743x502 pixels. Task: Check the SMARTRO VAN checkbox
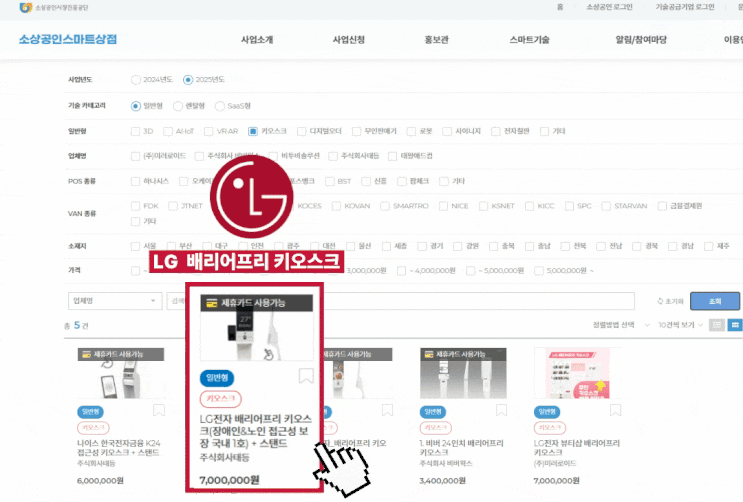coord(385,206)
